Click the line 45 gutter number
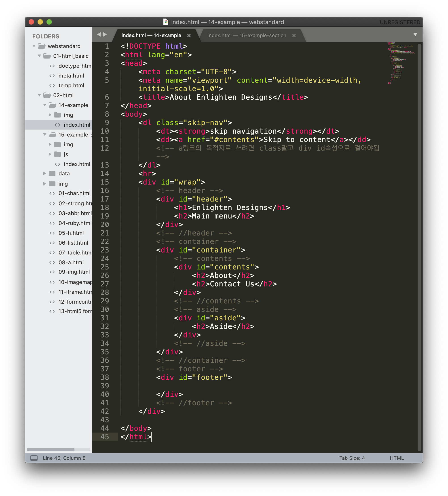The height and width of the screenshot is (496, 448). click(x=105, y=437)
